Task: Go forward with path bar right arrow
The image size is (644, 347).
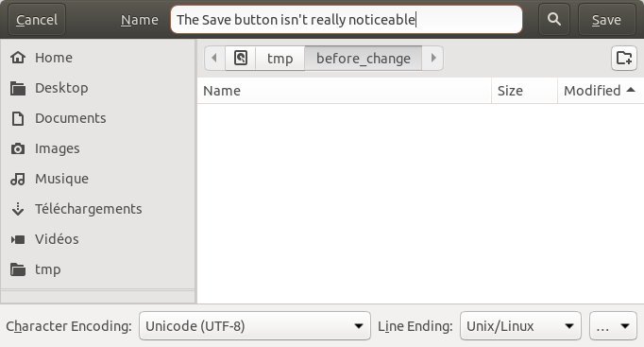Action: [432, 58]
